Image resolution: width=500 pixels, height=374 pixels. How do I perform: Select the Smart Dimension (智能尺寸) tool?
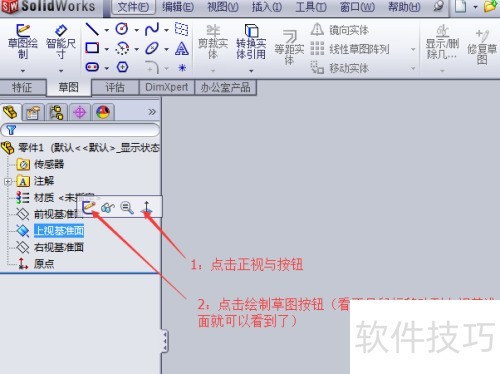(61, 42)
